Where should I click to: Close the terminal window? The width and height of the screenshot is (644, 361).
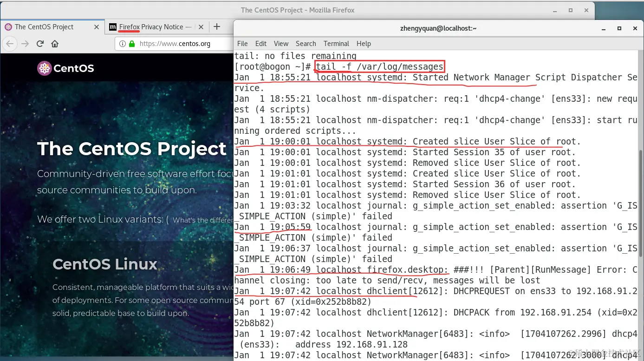point(635,28)
